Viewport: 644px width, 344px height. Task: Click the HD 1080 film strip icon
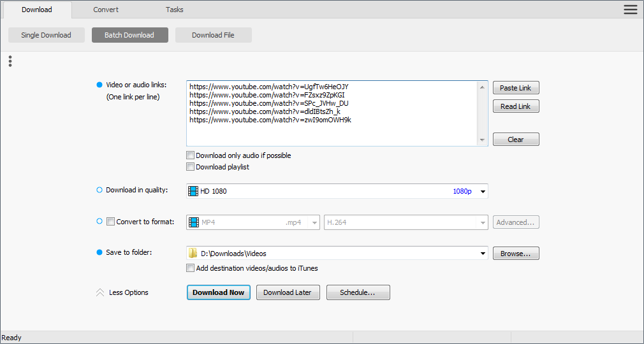tap(193, 191)
